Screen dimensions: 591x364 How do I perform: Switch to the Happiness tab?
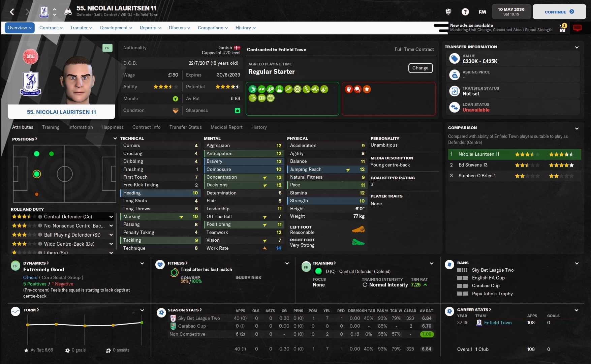click(113, 127)
